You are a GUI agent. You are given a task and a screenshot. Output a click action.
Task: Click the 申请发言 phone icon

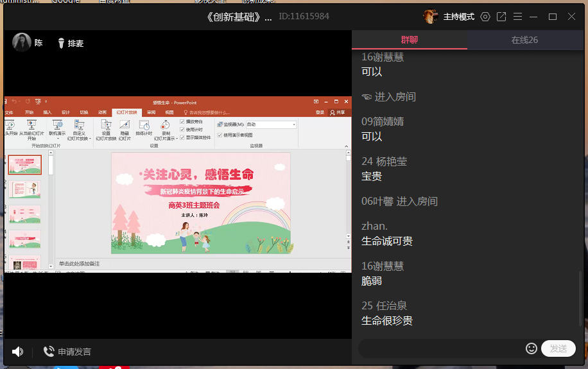click(49, 352)
